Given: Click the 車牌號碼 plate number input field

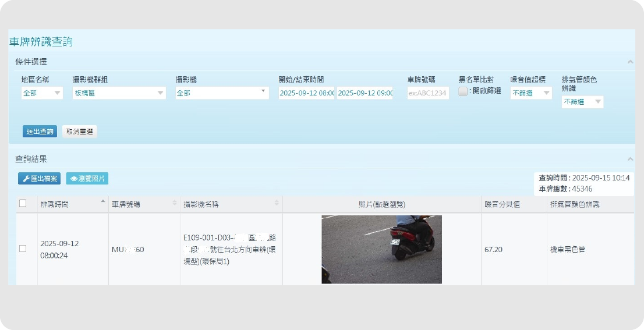Looking at the screenshot, I should [428, 93].
